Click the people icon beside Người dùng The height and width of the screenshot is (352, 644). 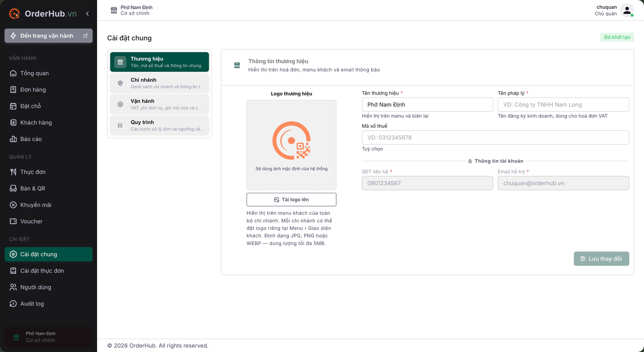(x=13, y=287)
